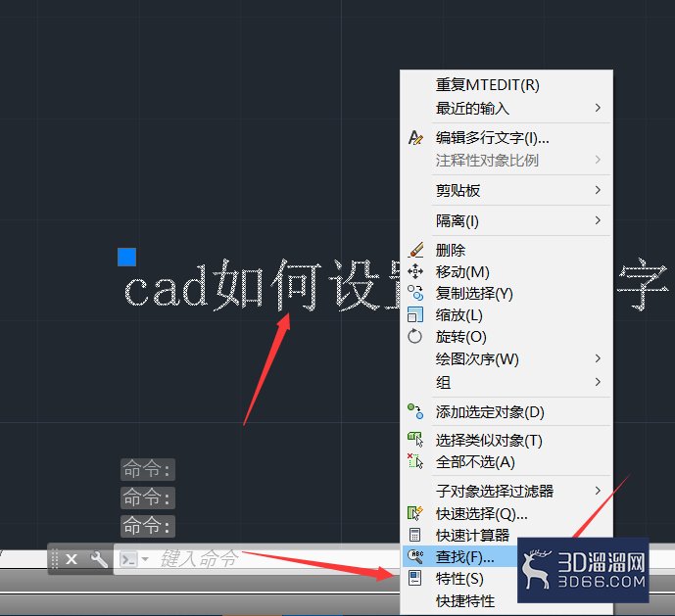Expand the 子对象选择过滤器 submenu arrow

[598, 491]
